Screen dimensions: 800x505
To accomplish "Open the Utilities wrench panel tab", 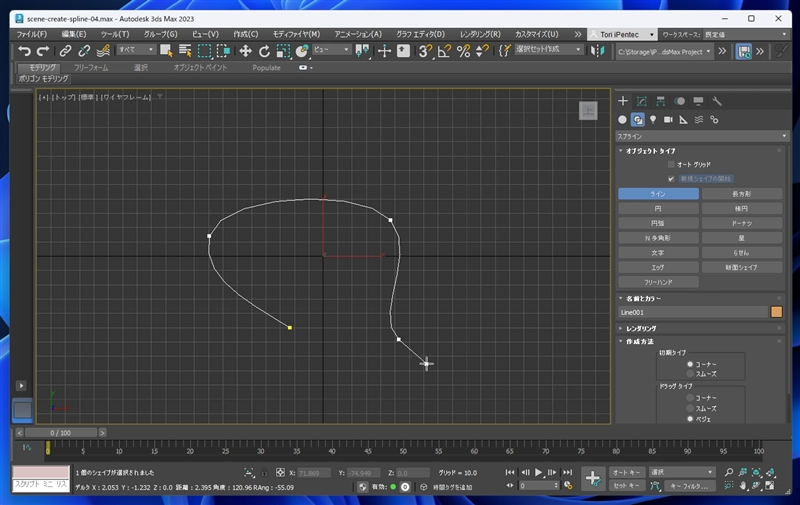I will (717, 101).
